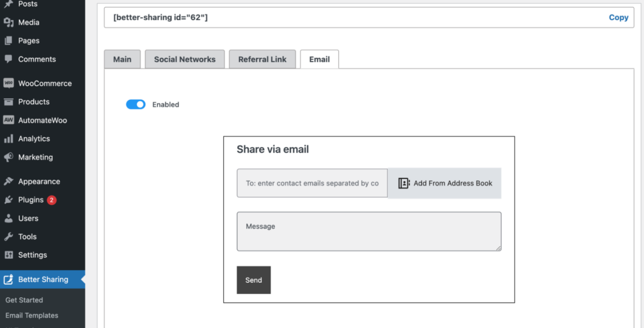644x328 pixels.
Task: Copy the better-sharing shortcode
Action: point(619,17)
